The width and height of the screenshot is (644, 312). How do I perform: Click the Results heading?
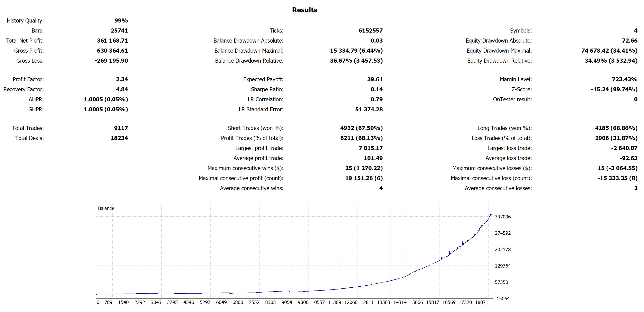pyautogui.click(x=304, y=10)
